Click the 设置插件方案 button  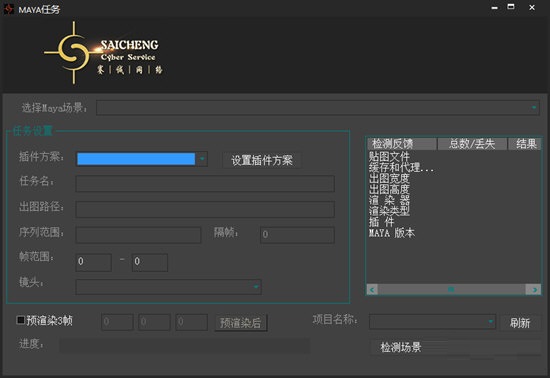tap(262, 161)
